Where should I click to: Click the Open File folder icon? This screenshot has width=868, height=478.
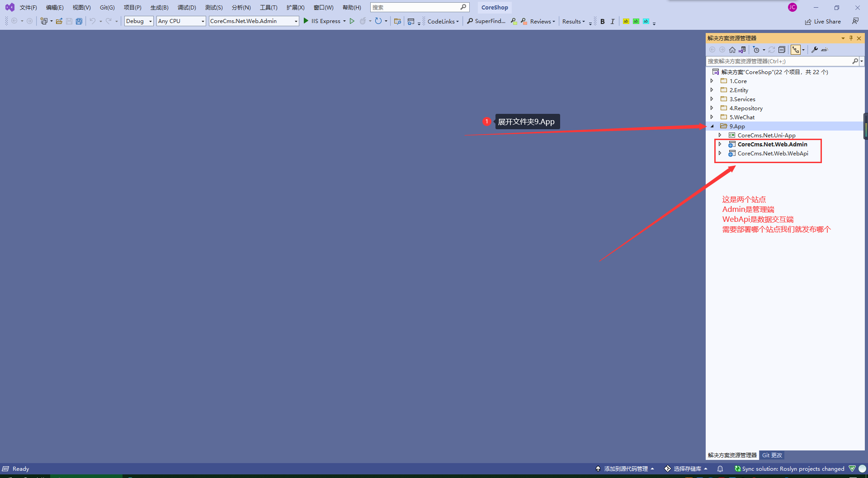[x=59, y=21]
